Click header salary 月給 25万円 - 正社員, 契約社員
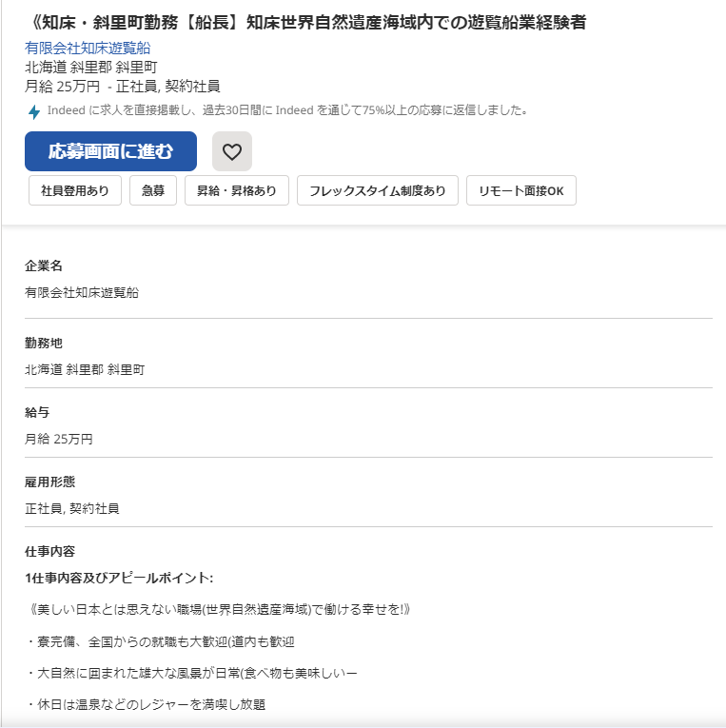Viewport: 726px width, 728px height. point(122,87)
